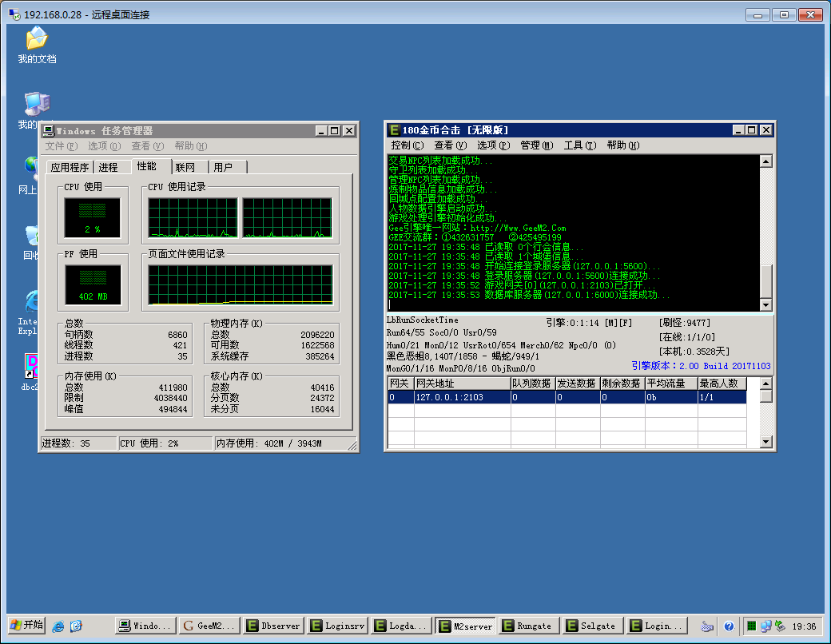The height and width of the screenshot is (644, 831).
Task: Click the 在线:1/1/0 status text
Action: (x=687, y=337)
